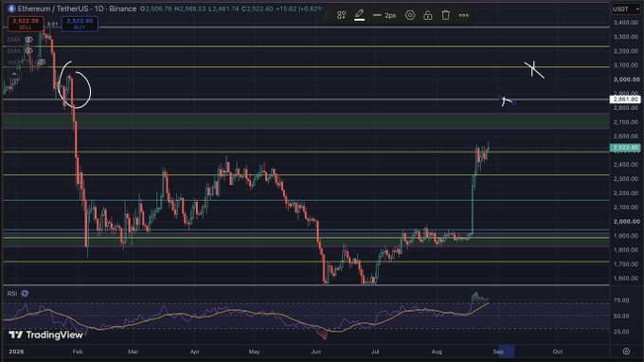Open the TradingView logo link

pyautogui.click(x=45, y=335)
